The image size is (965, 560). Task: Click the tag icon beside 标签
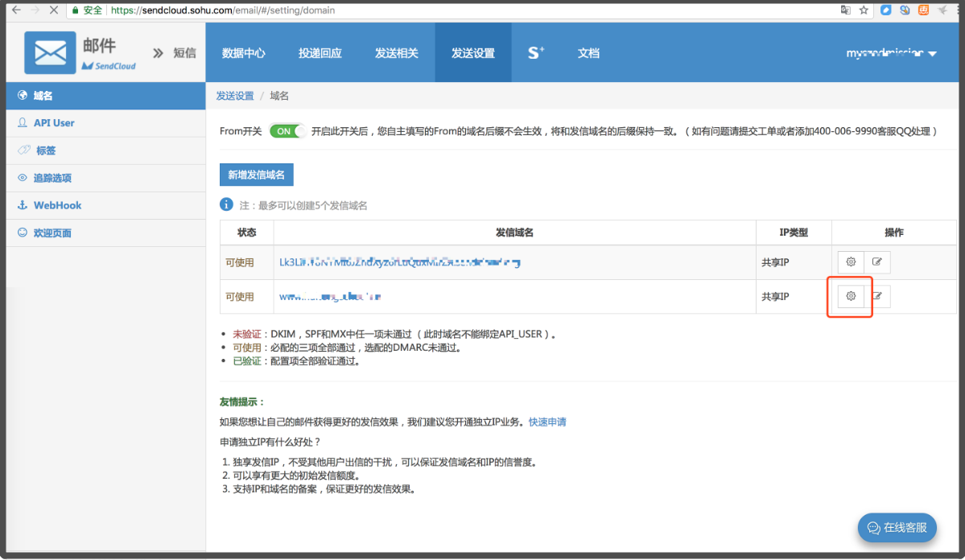pyautogui.click(x=24, y=150)
